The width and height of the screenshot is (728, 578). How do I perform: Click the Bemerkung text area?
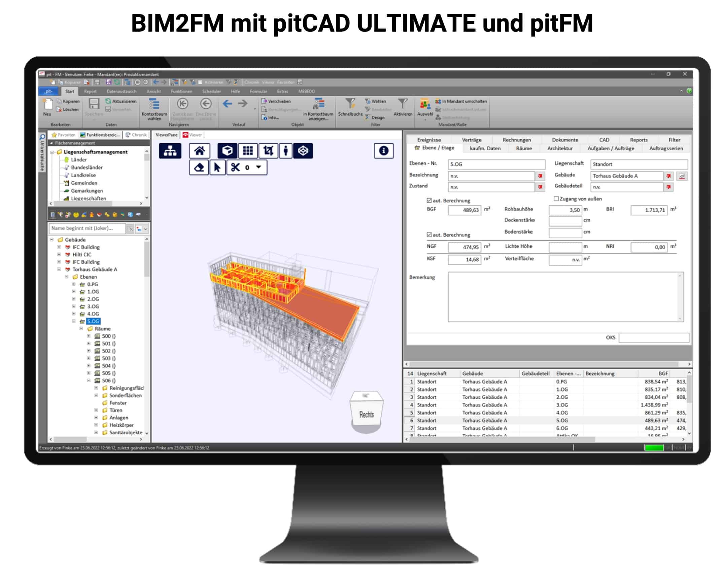pos(565,297)
